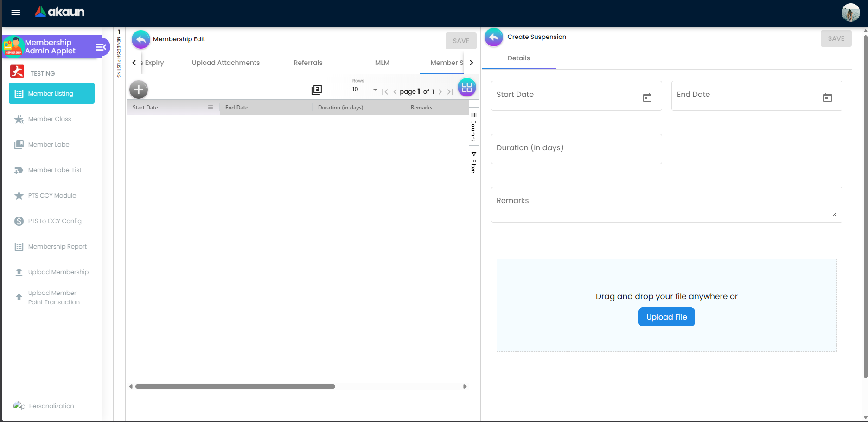Screen dimensions: 868x422
Task: Click the Start Date input field
Action: [x=576, y=96]
